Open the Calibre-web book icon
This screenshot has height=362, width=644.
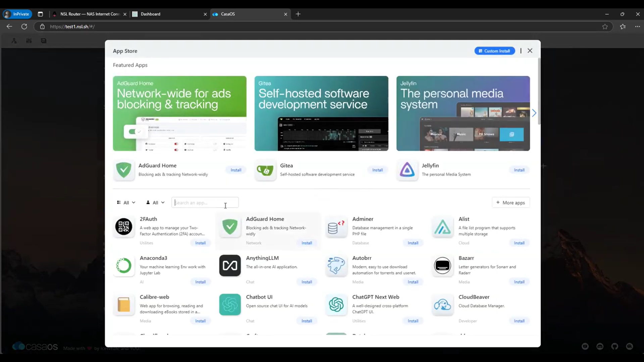[123, 305]
